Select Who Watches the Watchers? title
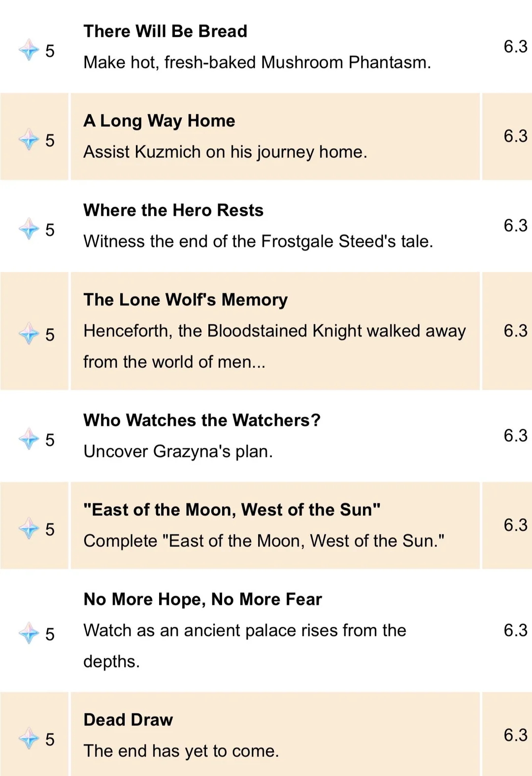 [x=202, y=420]
